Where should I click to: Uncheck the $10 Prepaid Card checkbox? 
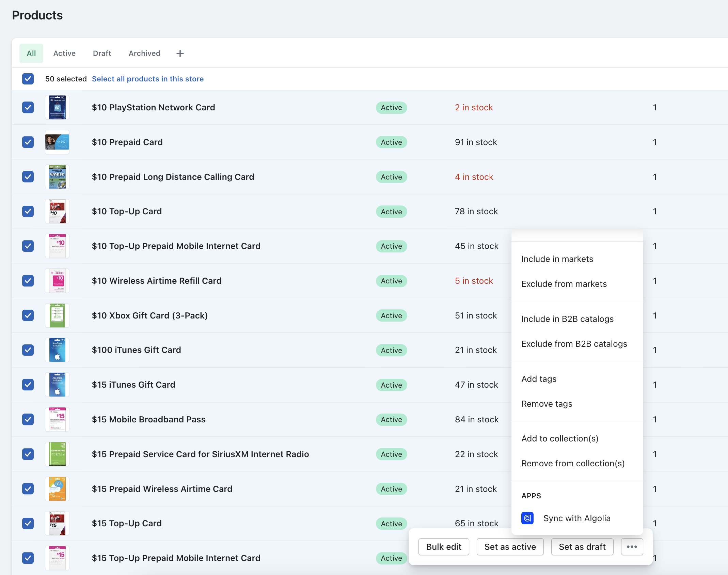(28, 142)
